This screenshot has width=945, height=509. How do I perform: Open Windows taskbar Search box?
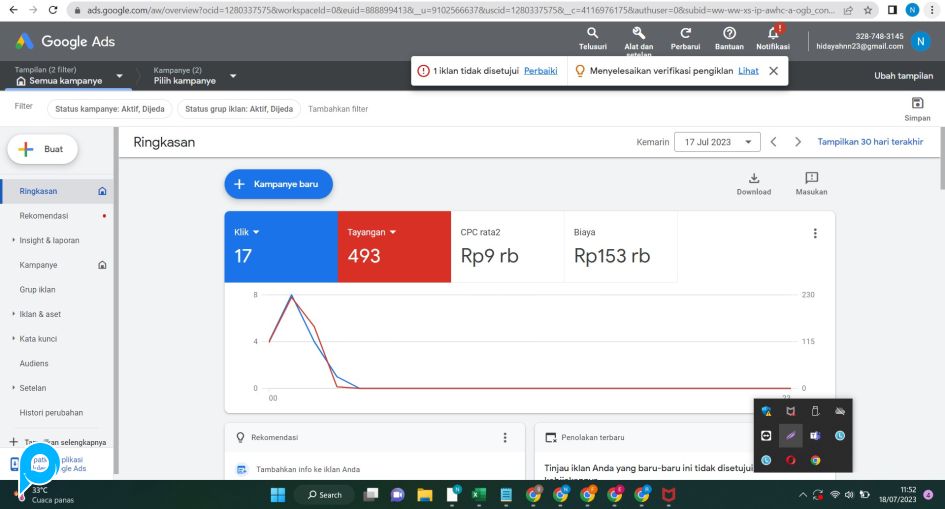point(325,495)
